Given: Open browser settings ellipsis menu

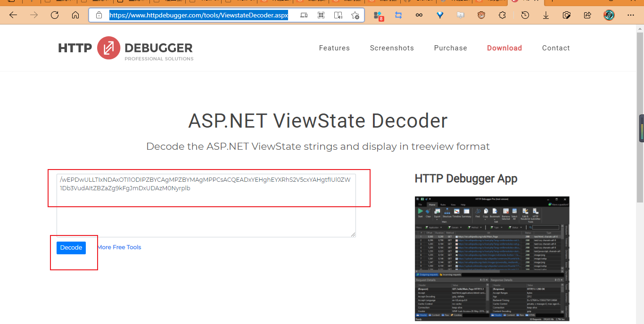Looking at the screenshot, I should coord(631,15).
